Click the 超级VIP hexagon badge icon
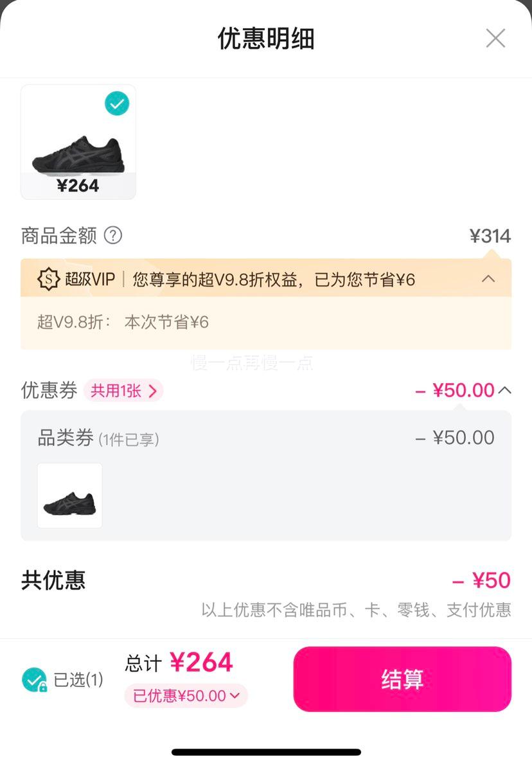532x766 pixels. coord(48,280)
